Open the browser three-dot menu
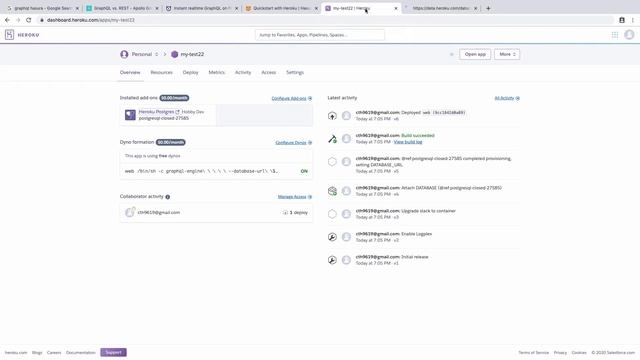This screenshot has height=360, width=640. pyautogui.click(x=633, y=20)
